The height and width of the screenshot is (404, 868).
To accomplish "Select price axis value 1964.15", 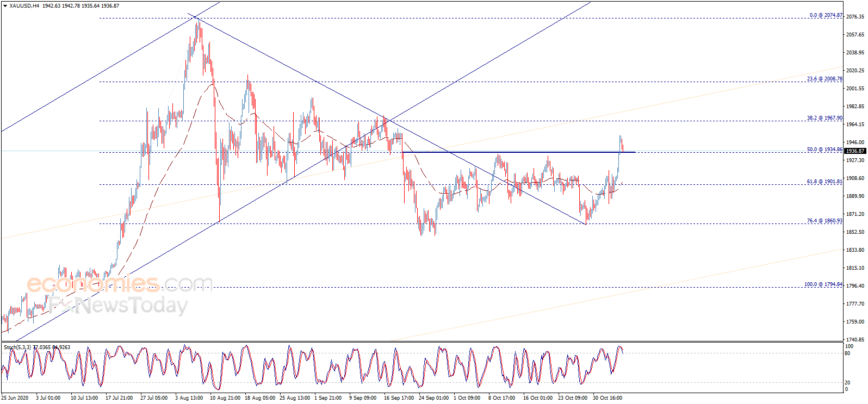I will [855, 125].
